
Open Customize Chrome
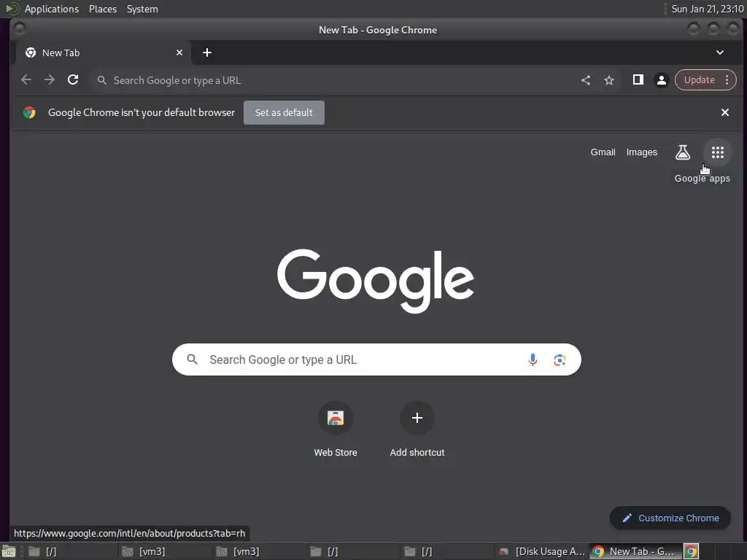[x=670, y=518]
